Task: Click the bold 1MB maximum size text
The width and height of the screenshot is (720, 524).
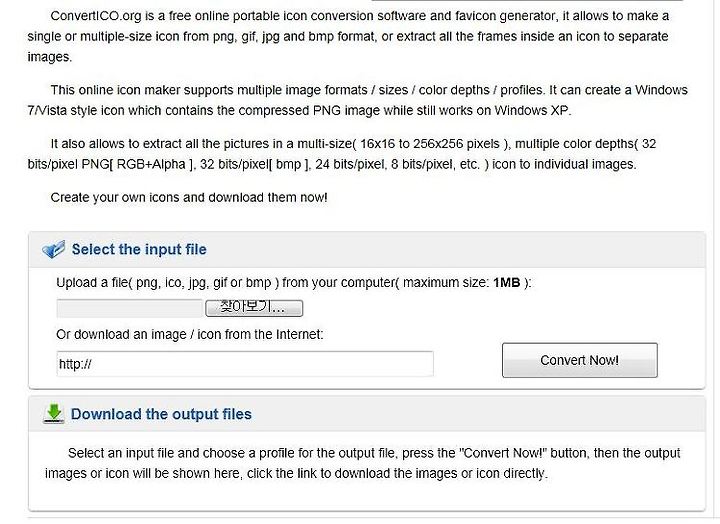Action: pyautogui.click(x=506, y=282)
